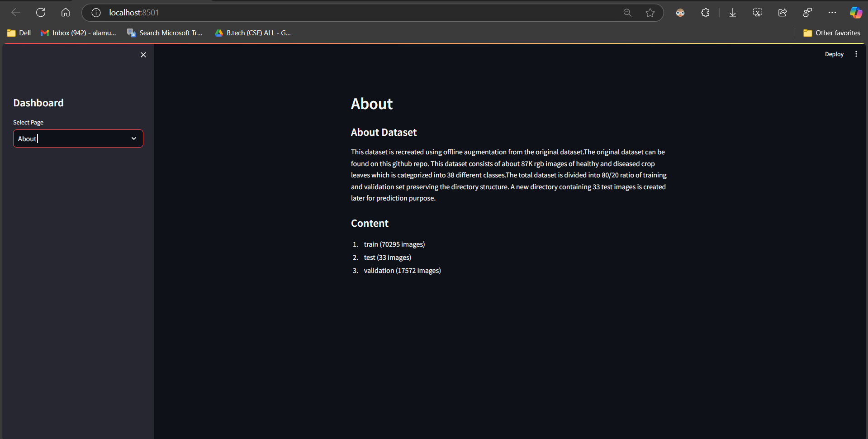Viewport: 868px width, 439px height.
Task: Click the Share icon in toolbar
Action: tap(783, 13)
